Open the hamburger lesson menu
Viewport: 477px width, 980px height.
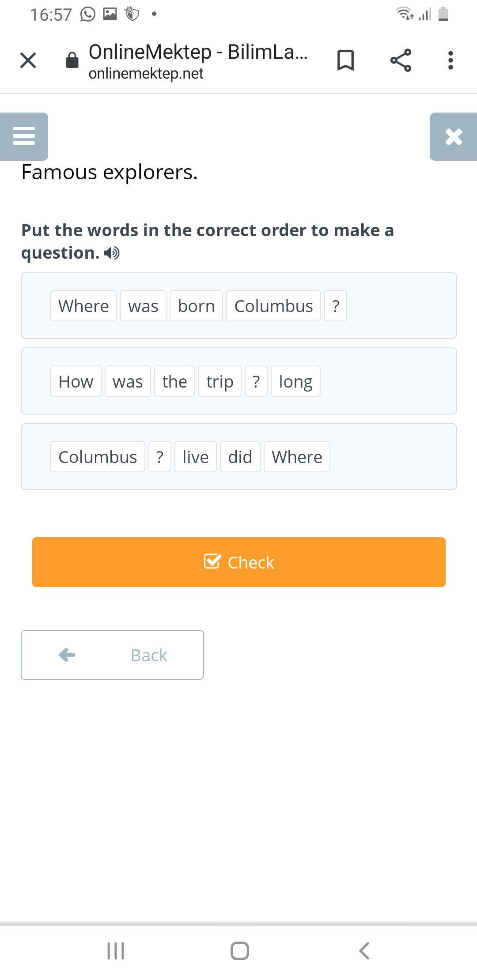[x=24, y=136]
